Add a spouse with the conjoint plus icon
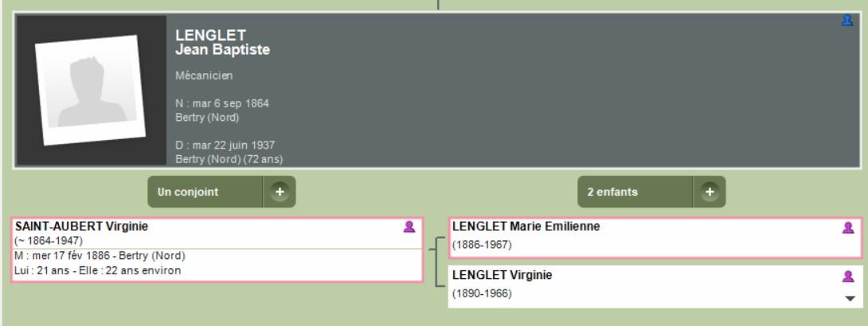Screen dimensions: 868x326 pyautogui.click(x=280, y=192)
